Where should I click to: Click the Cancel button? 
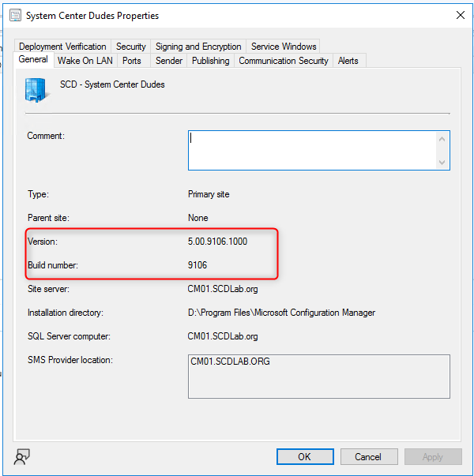pyautogui.click(x=369, y=456)
